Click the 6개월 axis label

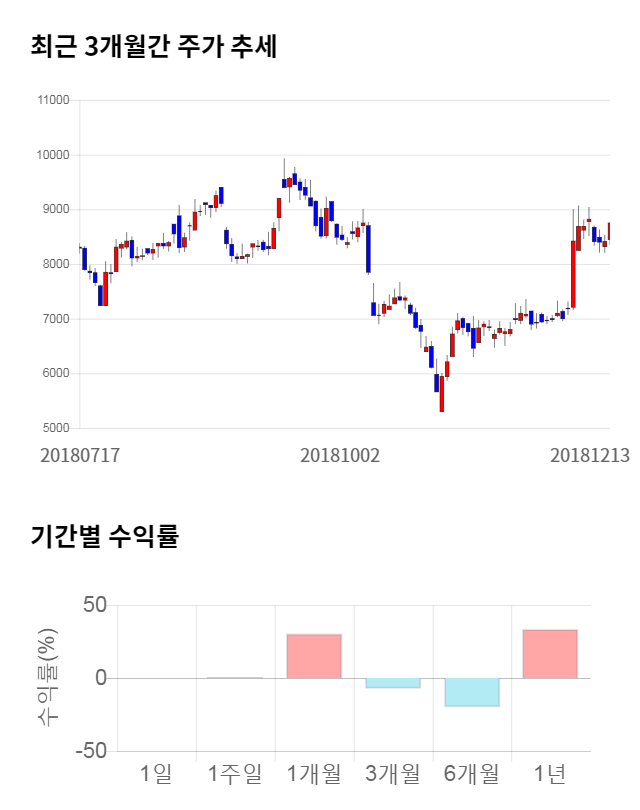472,773
